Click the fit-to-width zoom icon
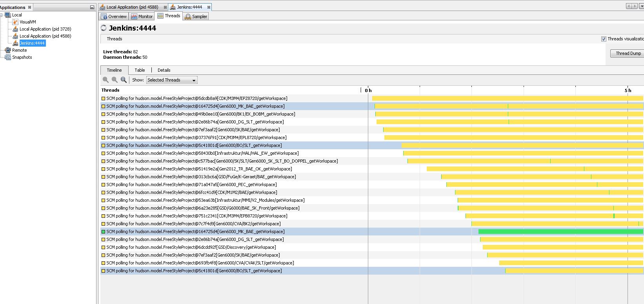This screenshot has height=304, width=644. (124, 80)
